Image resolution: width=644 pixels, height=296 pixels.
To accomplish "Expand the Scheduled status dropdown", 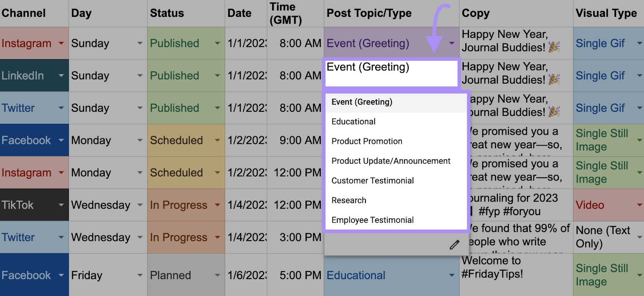I will (x=217, y=140).
